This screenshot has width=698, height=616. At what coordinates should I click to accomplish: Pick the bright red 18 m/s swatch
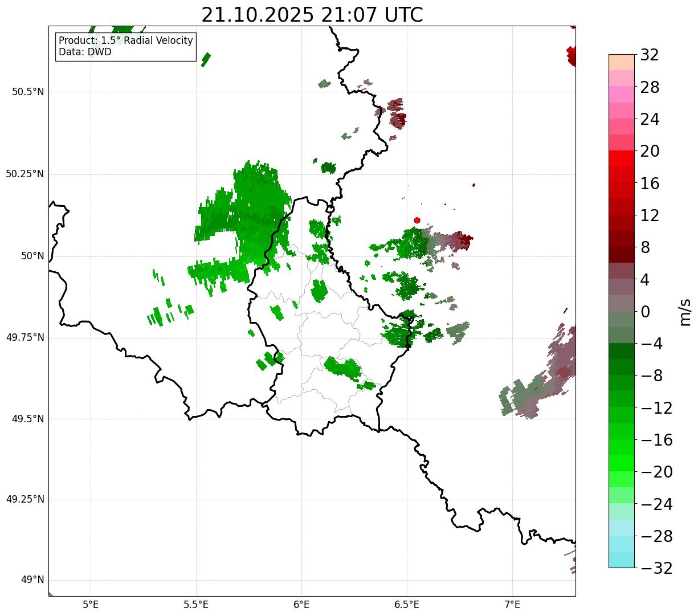(x=622, y=158)
